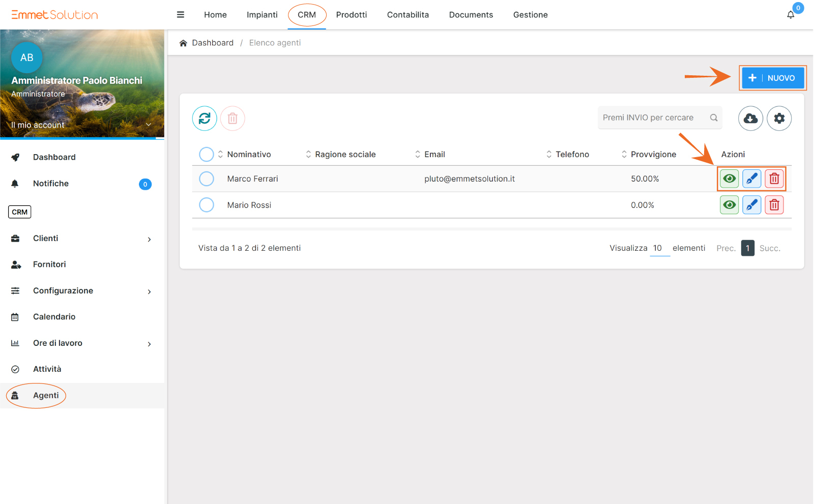This screenshot has height=504, width=814.
Task: Expand the Configurazione sidebar submenu
Action: click(149, 291)
